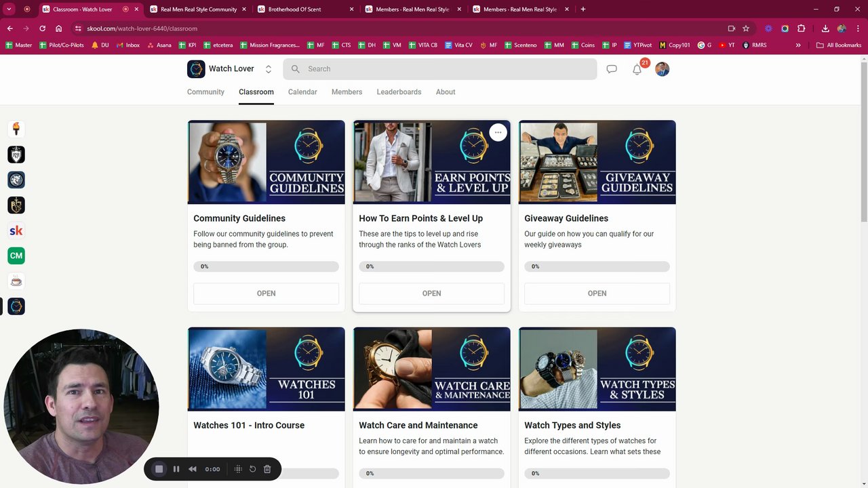Screen dimensions: 868x488
Task: Open the Asana bookmark
Action: (159, 45)
